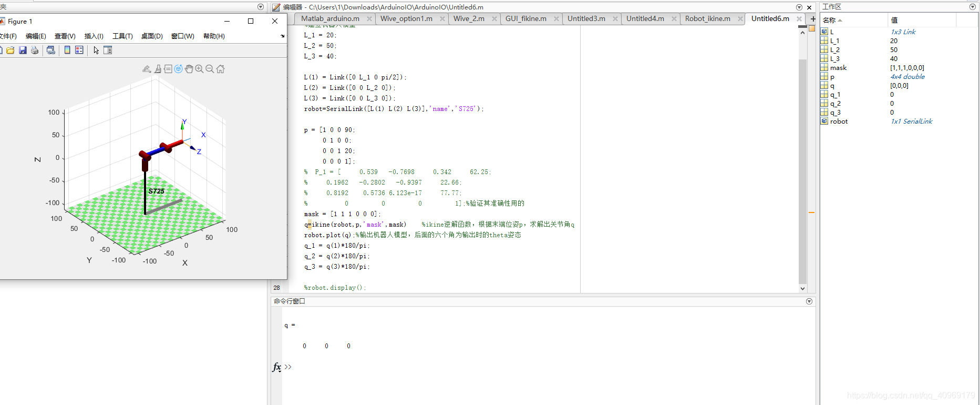Click the command window prompt input area
The image size is (980, 405).
coord(552,367)
